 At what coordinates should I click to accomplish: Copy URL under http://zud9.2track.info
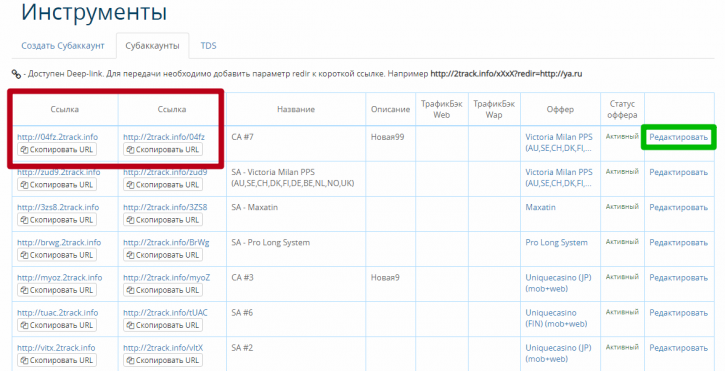point(57,185)
